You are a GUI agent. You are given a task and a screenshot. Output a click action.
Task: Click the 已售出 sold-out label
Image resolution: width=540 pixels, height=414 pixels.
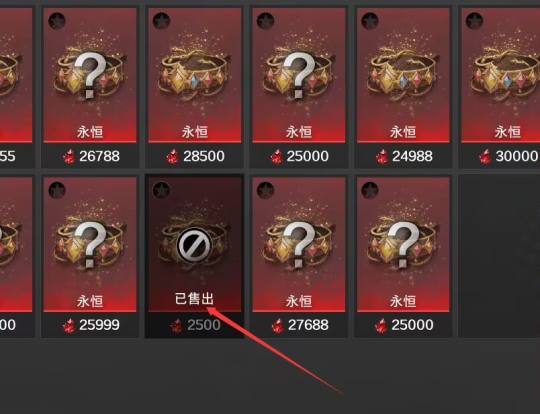pyautogui.click(x=194, y=299)
